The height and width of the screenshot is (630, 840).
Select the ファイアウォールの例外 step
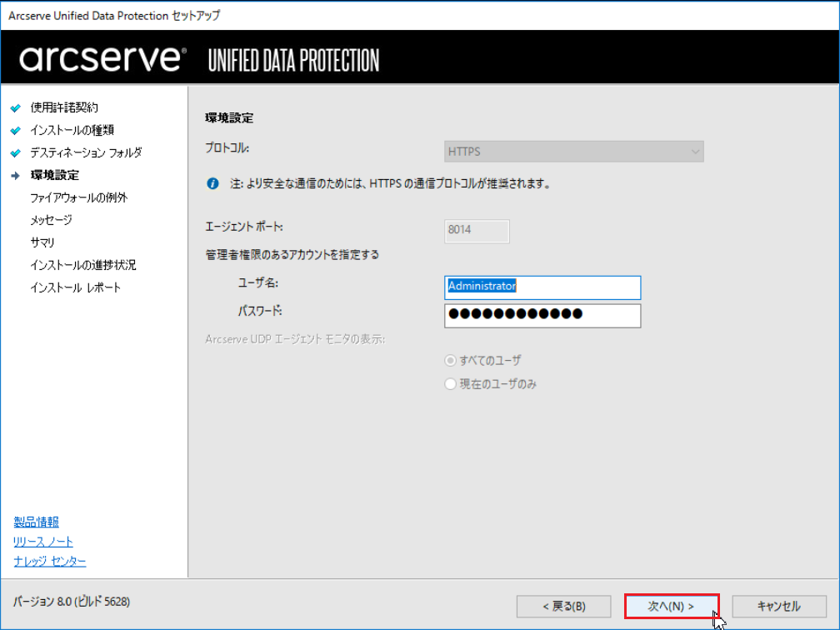pos(78,197)
